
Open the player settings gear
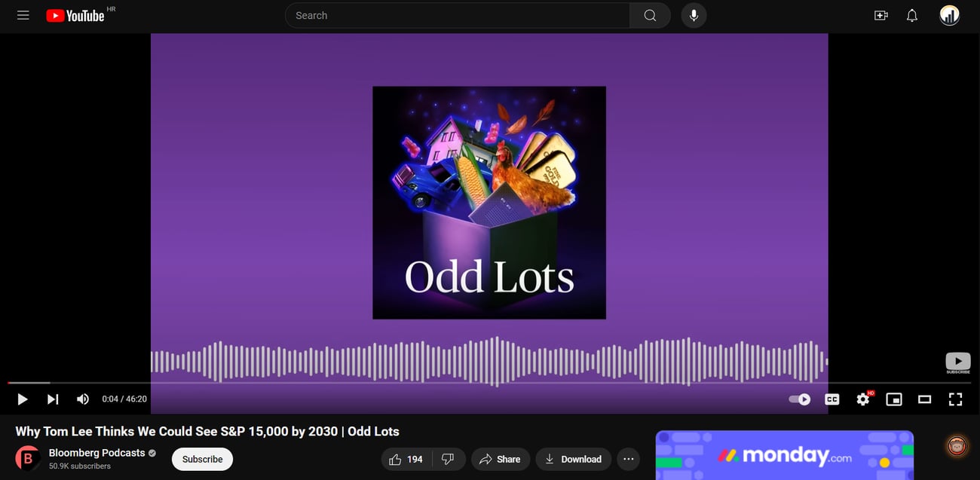[863, 399]
